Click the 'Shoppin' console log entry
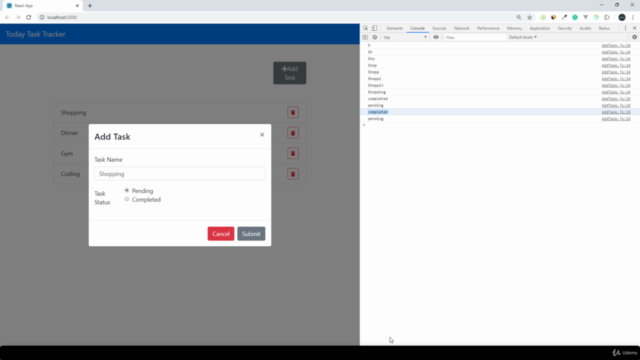This screenshot has height=360, width=640. pyautogui.click(x=375, y=85)
